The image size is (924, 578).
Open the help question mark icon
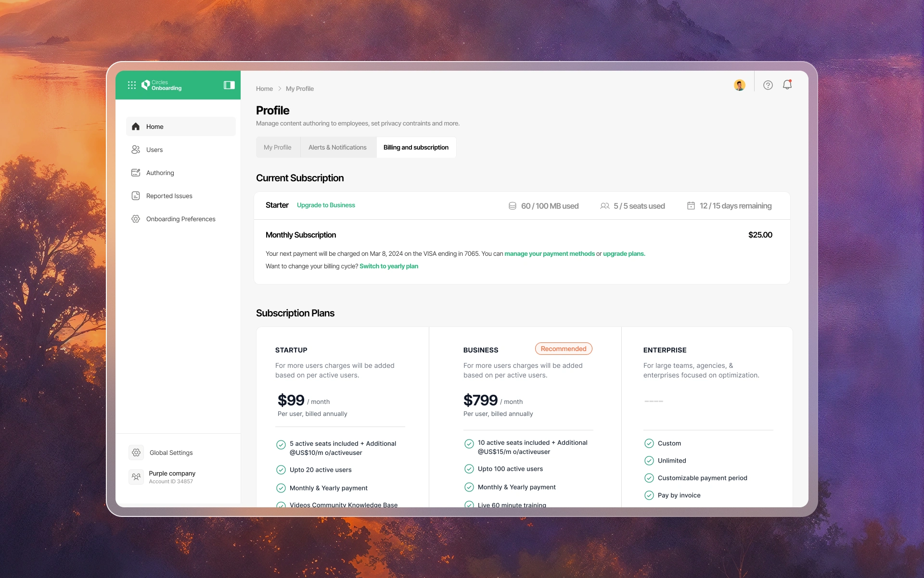click(768, 85)
